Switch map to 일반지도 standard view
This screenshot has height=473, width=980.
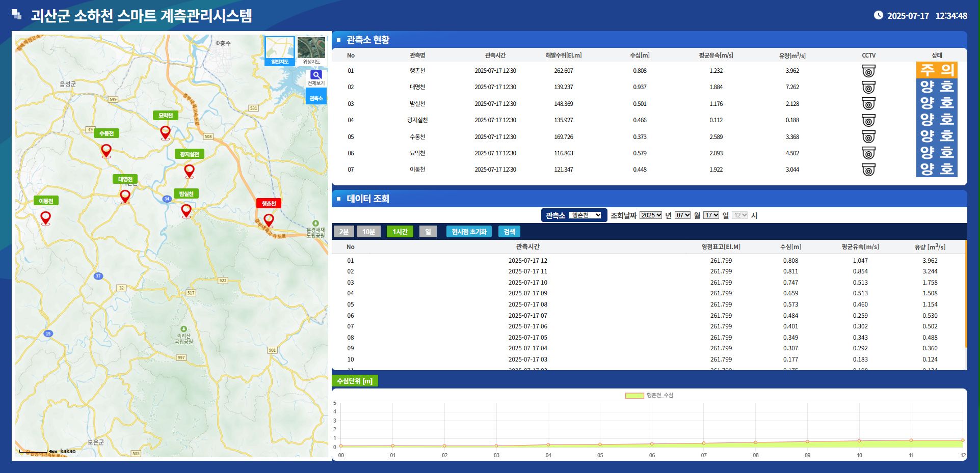[x=279, y=51]
